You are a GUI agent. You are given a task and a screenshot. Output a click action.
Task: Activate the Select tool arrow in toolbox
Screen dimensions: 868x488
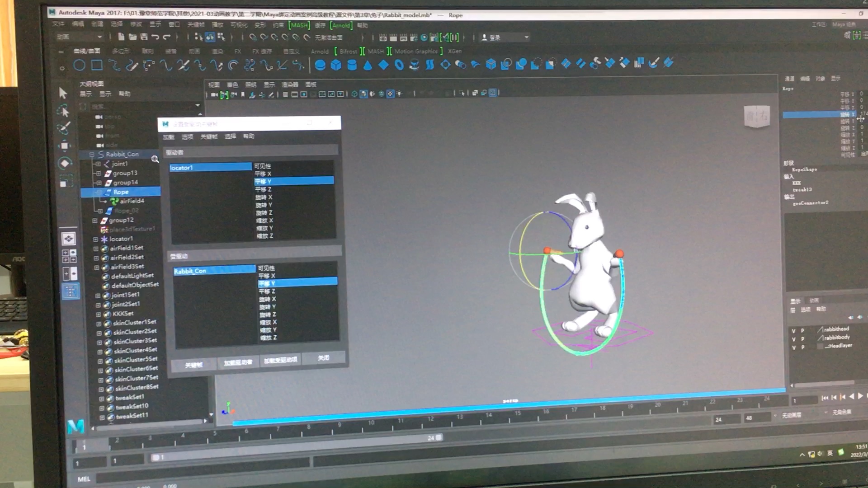coord(63,93)
